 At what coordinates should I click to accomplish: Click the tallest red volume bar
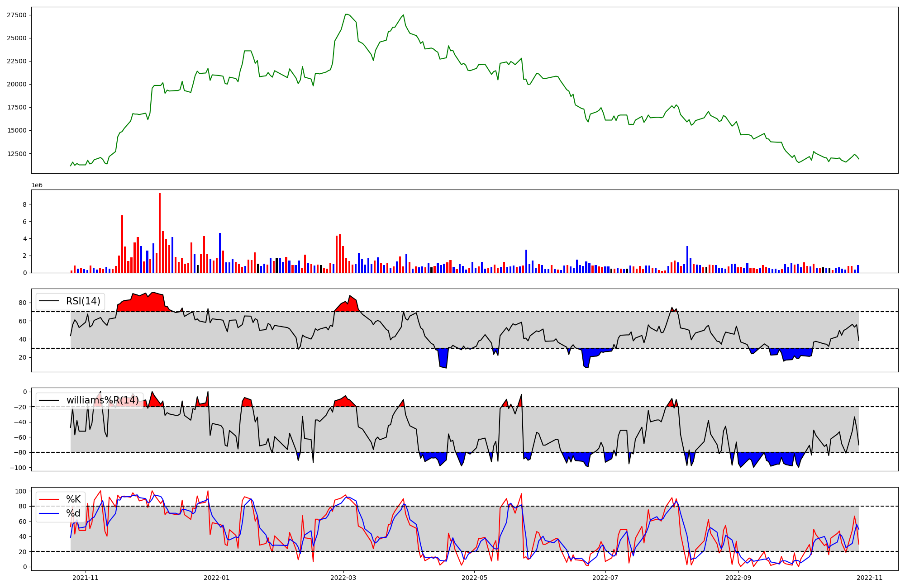tap(160, 232)
